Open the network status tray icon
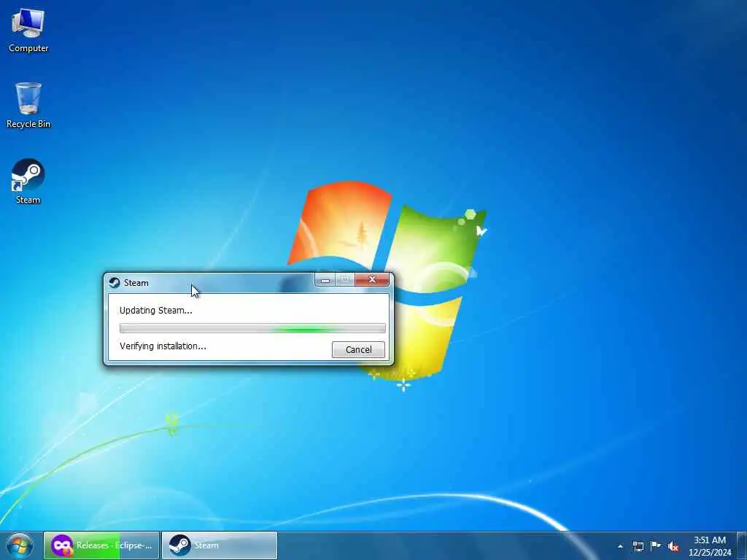This screenshot has width=747, height=560. 638,546
